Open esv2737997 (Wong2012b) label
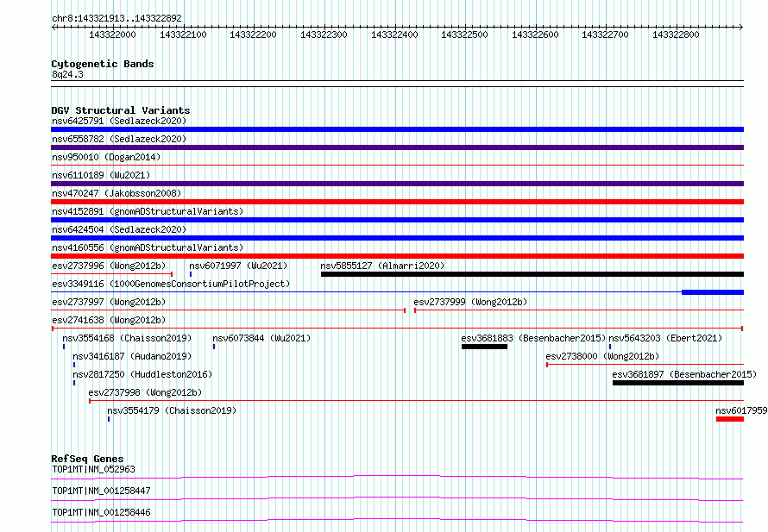The width and height of the screenshot is (768, 532). pos(109,302)
